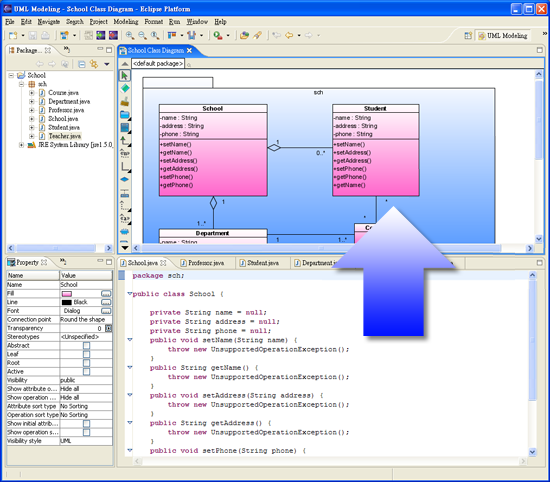550x482 pixels.
Task: Click the UML Modeling perspective button
Action: pyautogui.click(x=503, y=35)
